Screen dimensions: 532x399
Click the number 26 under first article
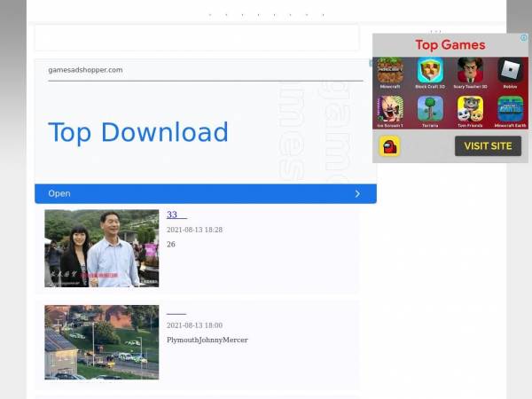point(170,245)
